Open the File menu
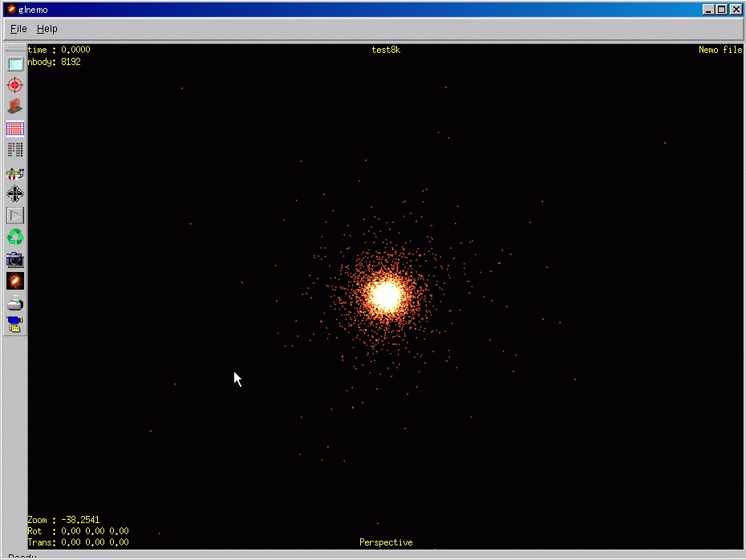Viewport: 746px width, 560px height. (18, 29)
